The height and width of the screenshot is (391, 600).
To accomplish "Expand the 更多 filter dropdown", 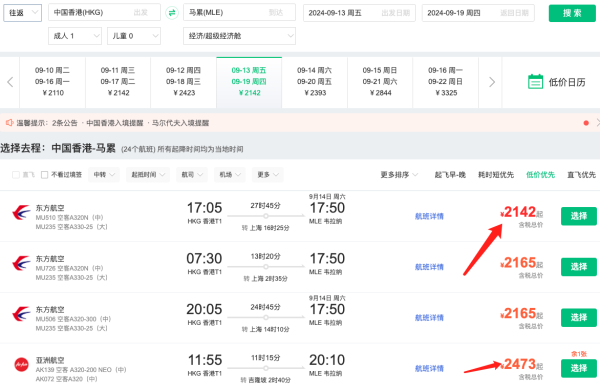I will point(267,175).
